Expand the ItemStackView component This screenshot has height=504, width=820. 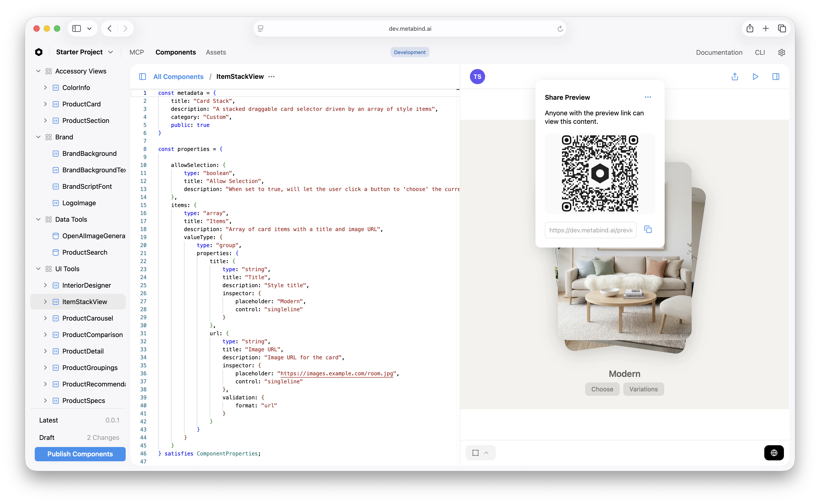[x=45, y=302]
